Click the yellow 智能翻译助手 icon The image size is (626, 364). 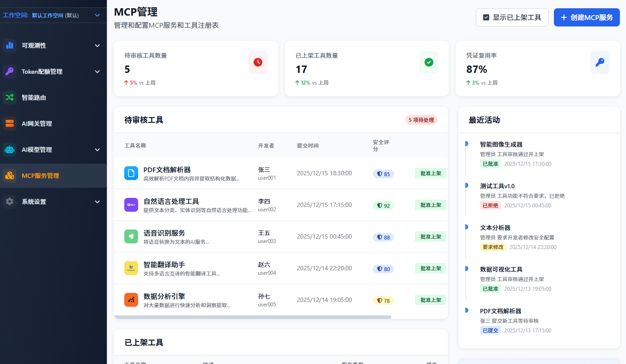tap(131, 268)
